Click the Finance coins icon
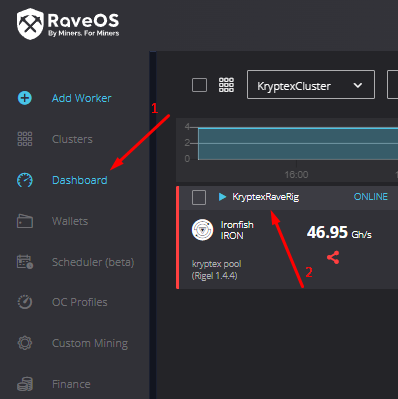This screenshot has height=399, width=398. pyautogui.click(x=25, y=384)
